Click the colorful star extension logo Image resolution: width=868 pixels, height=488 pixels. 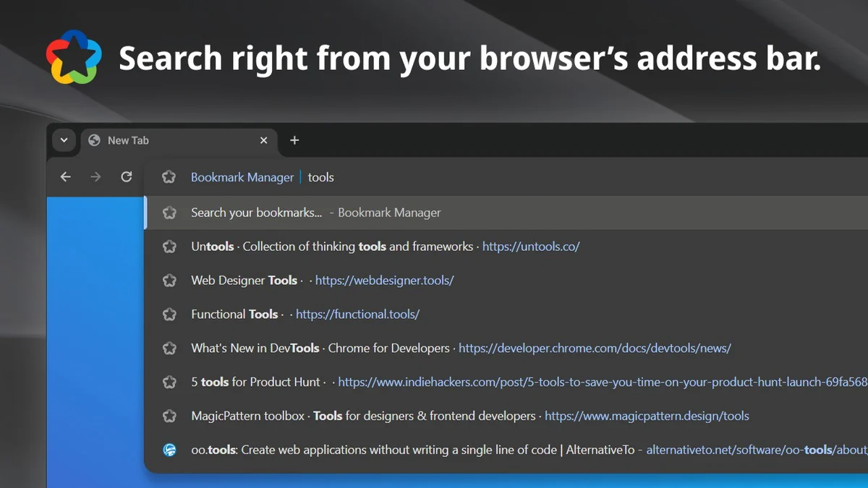(x=72, y=57)
